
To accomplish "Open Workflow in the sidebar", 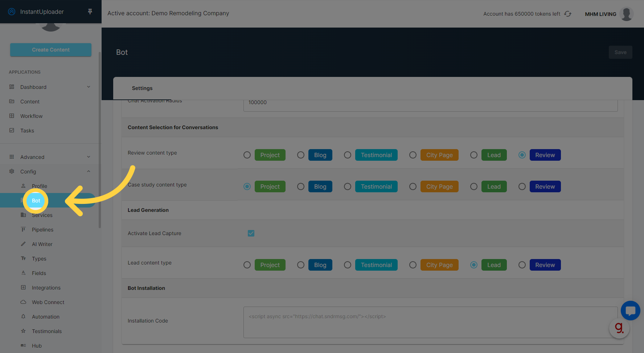I will pyautogui.click(x=32, y=116).
